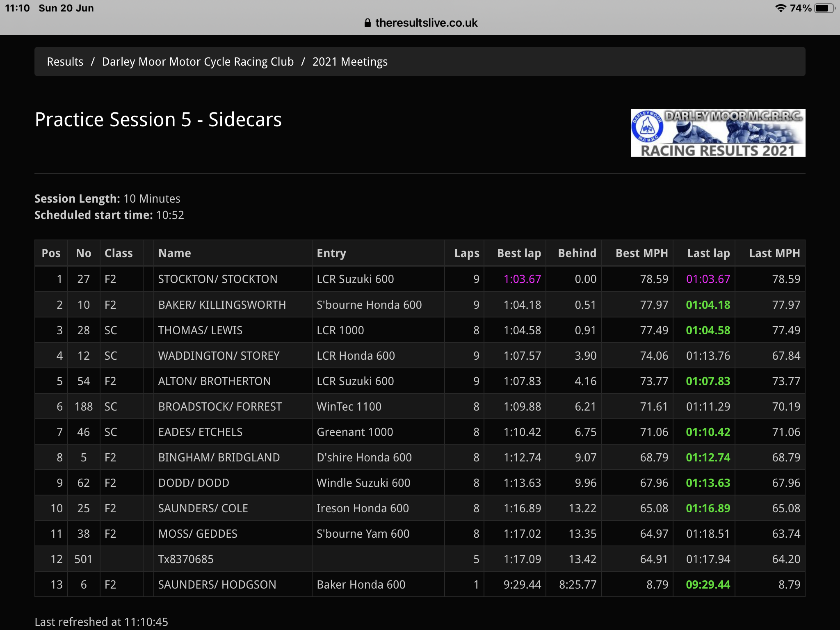Select MOSS/ GEDDES name cell

pyautogui.click(x=233, y=534)
